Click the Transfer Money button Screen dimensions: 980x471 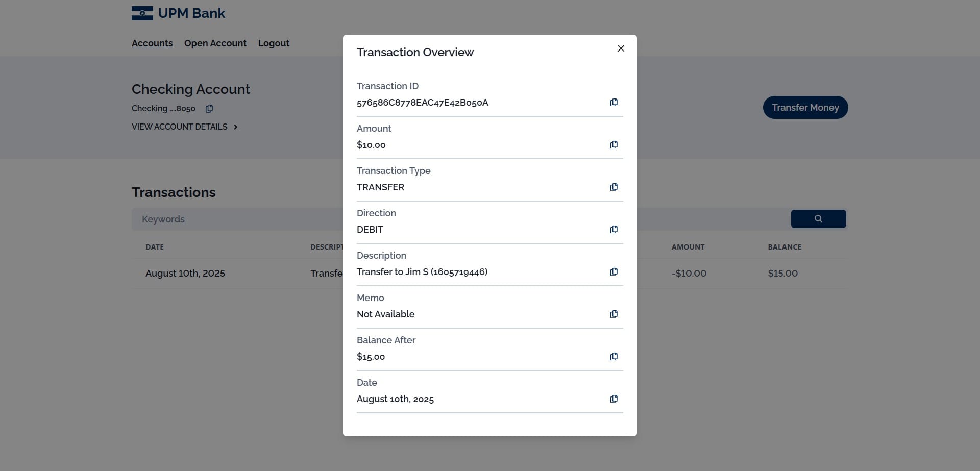[x=805, y=108]
